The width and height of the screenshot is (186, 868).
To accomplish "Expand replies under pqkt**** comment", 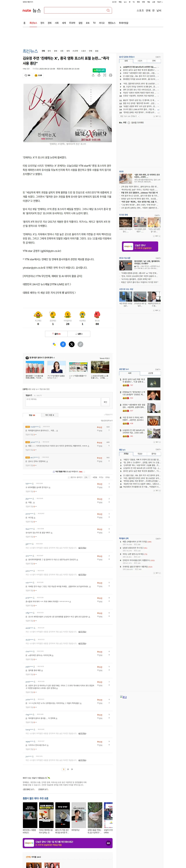I will [x=31, y=674].
